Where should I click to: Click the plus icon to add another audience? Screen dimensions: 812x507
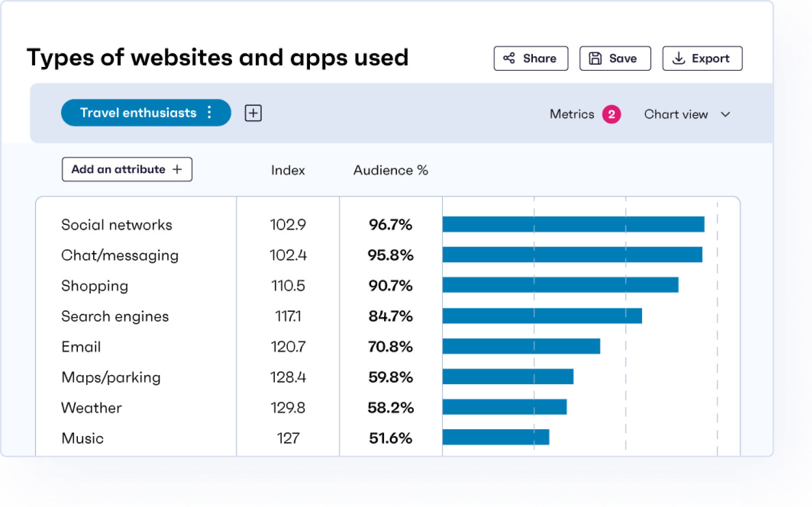click(253, 112)
